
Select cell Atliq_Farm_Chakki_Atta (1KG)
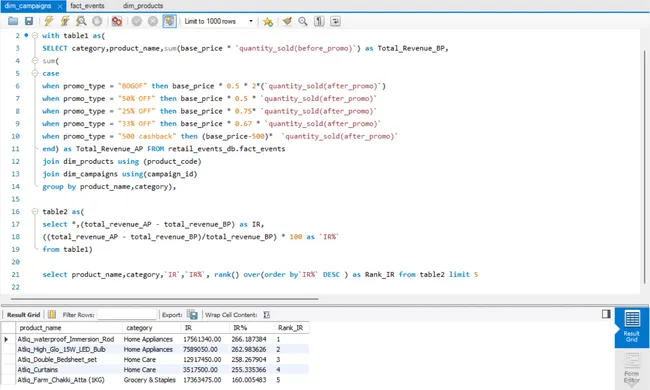pyautogui.click(x=69, y=380)
